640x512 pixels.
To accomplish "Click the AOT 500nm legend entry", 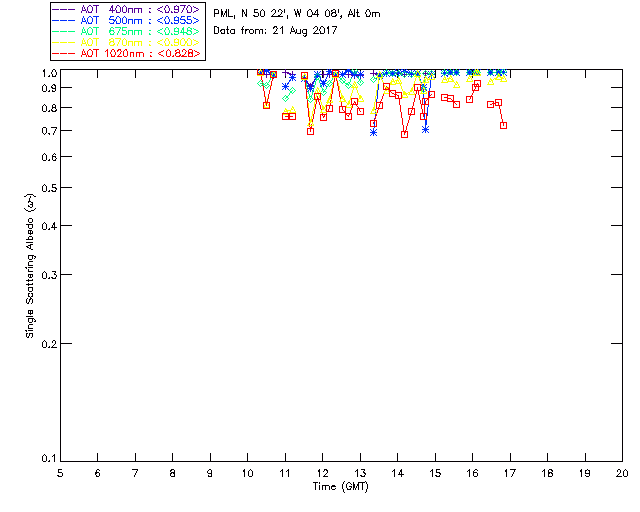I will point(127,20).
